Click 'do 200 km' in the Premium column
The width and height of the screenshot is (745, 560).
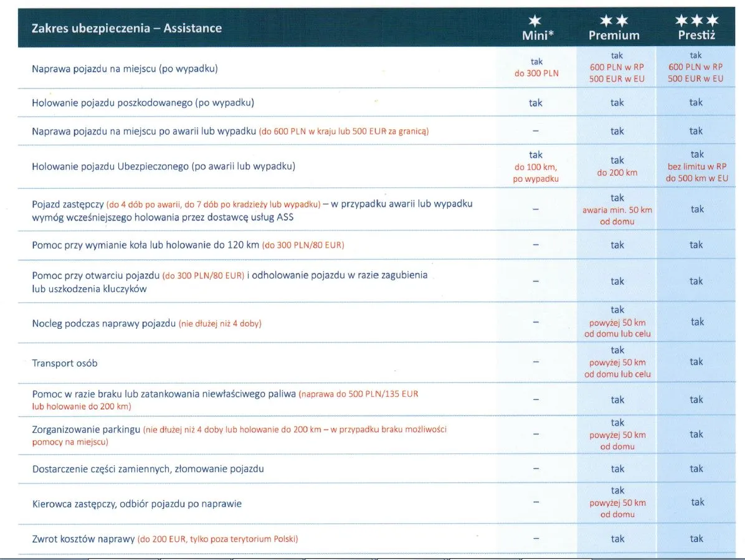(617, 173)
